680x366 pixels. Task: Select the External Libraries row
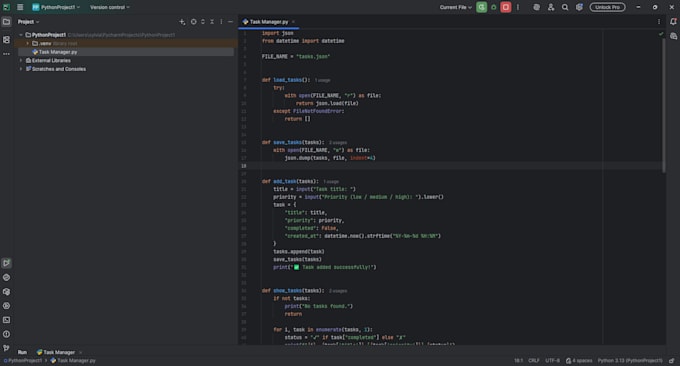[126, 60]
